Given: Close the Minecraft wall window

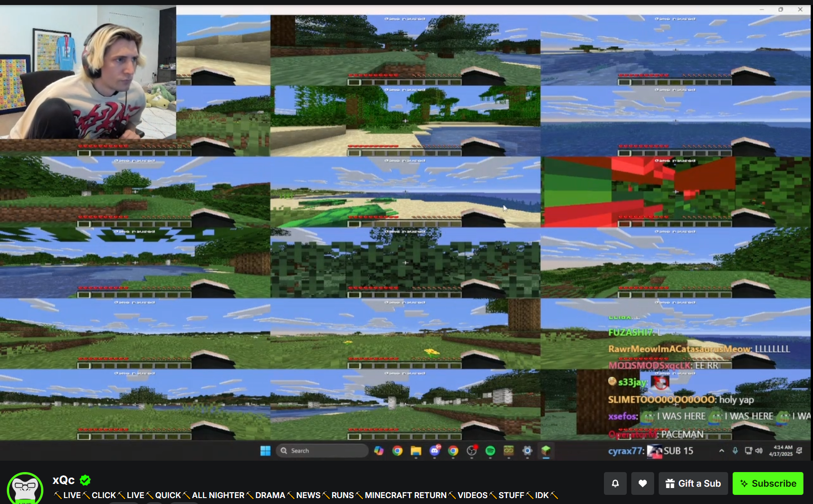Looking at the screenshot, I should [x=800, y=9].
